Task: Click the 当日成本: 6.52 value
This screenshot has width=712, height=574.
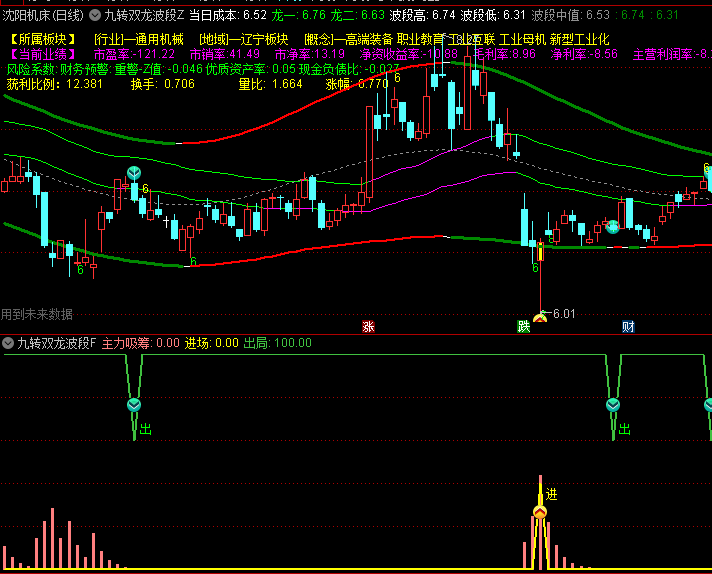Action: click(x=228, y=15)
